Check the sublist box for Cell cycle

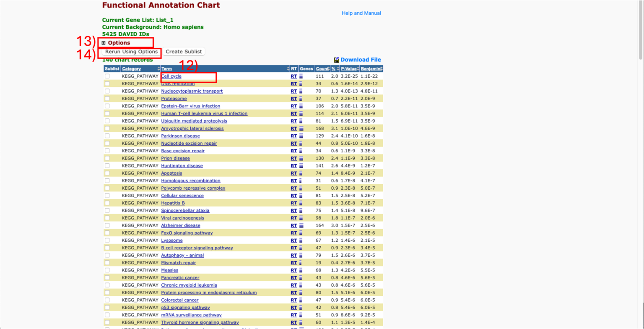click(x=107, y=76)
